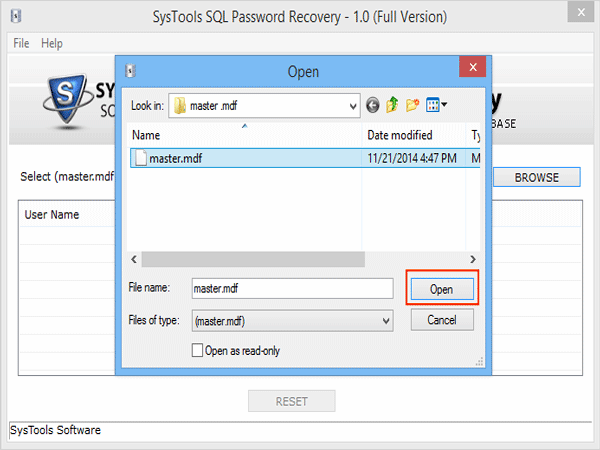This screenshot has height=450, width=600.
Task: Click the User Name column header
Action: click(x=52, y=215)
